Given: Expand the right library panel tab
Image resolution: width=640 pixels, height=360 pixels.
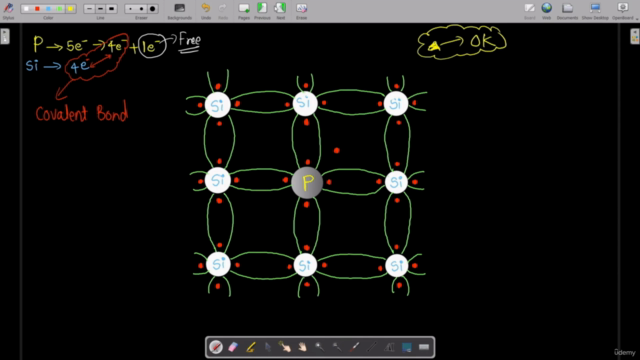Looking at the screenshot, I should [635, 36].
